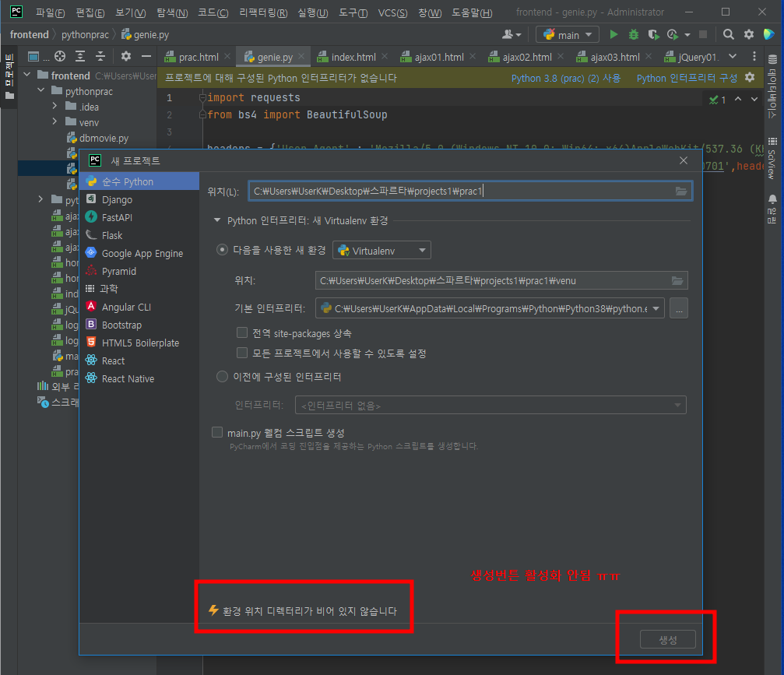Switch to prac.html editor tab
The width and height of the screenshot is (784, 675).
click(199, 57)
